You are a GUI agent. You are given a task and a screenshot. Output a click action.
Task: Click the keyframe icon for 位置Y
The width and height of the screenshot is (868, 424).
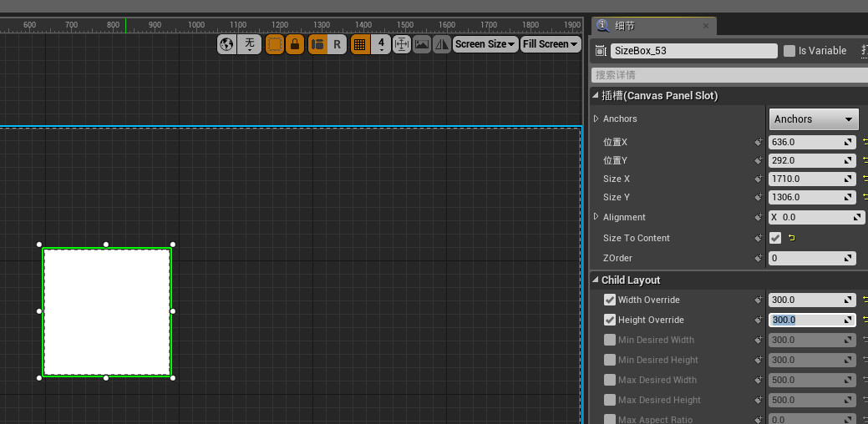(x=759, y=160)
